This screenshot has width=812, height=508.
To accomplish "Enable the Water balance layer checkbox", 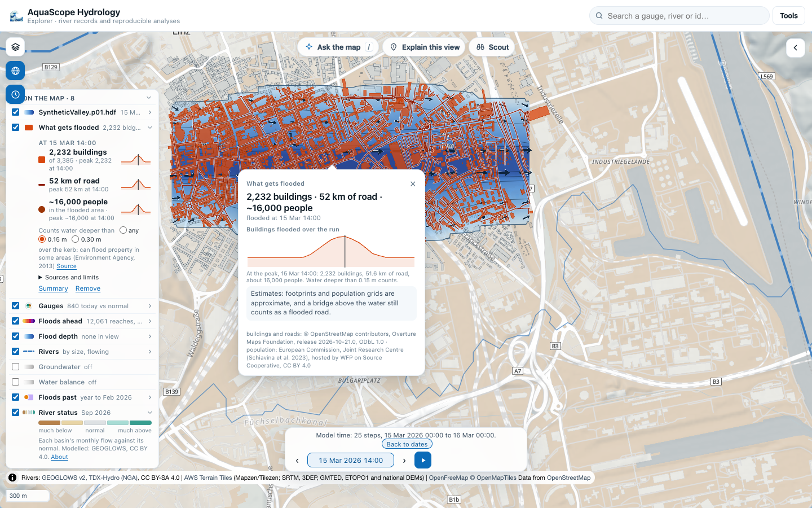I will pyautogui.click(x=15, y=382).
